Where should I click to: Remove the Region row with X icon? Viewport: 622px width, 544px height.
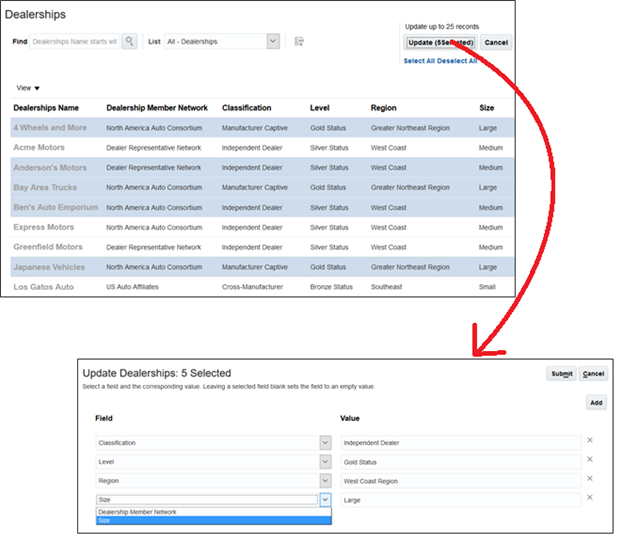(590, 478)
